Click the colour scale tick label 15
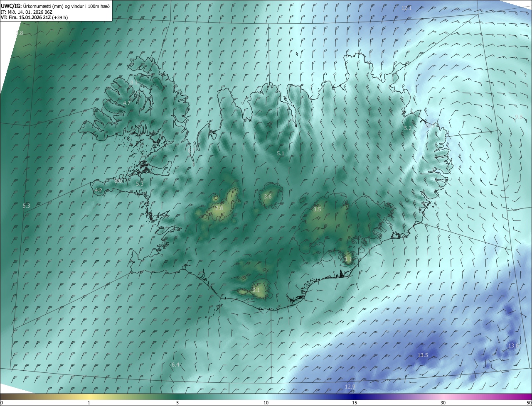 (x=355, y=403)
